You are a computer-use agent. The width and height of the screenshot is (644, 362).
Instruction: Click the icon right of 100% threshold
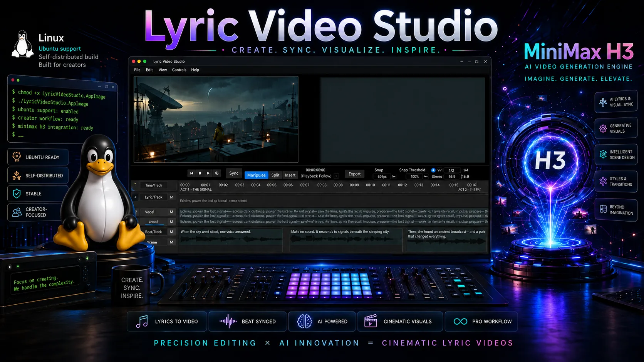click(x=426, y=177)
